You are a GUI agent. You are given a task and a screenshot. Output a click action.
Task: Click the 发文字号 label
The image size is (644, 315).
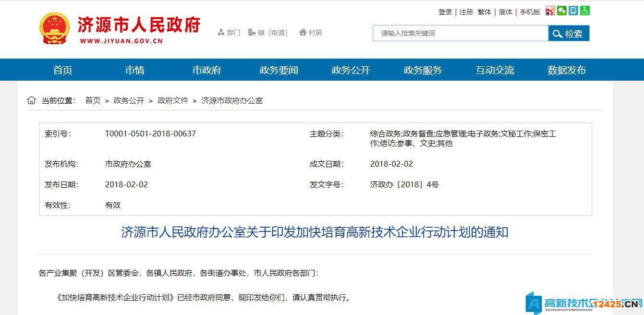point(327,184)
